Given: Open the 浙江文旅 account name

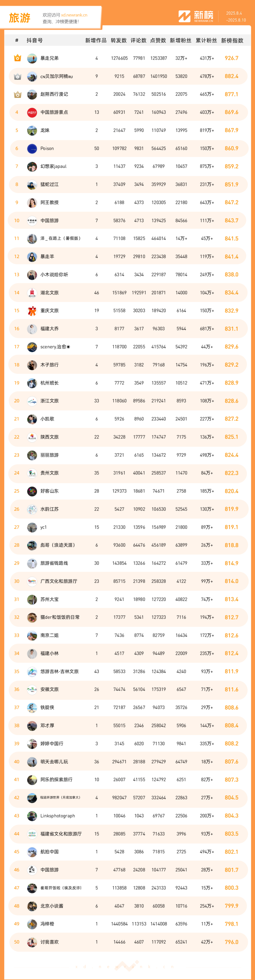Looking at the screenshot, I should pos(50,401).
